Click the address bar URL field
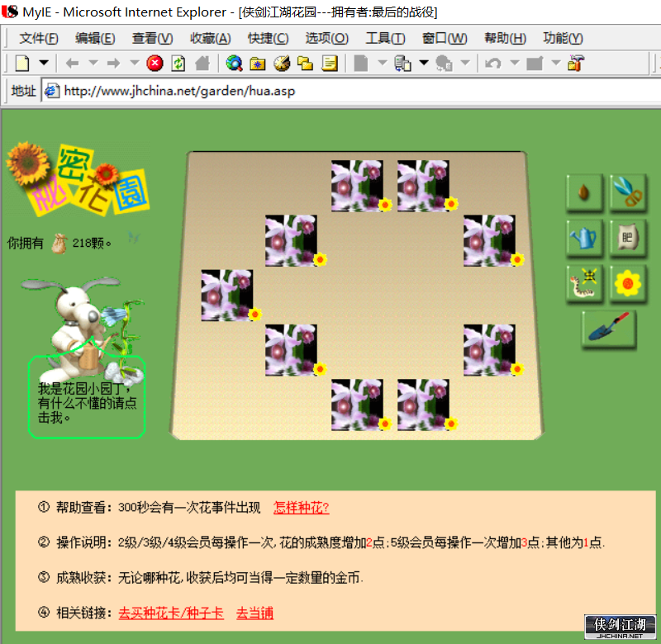The height and width of the screenshot is (644, 661). pos(353,91)
